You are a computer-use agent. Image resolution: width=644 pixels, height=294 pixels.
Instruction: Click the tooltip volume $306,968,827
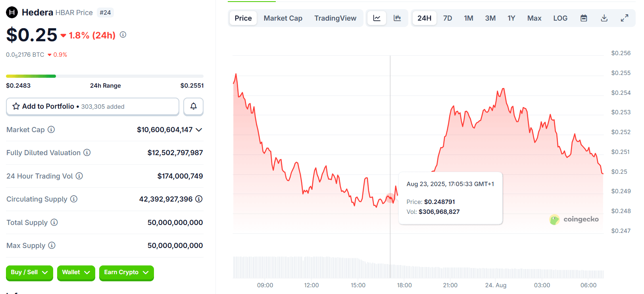(x=439, y=212)
